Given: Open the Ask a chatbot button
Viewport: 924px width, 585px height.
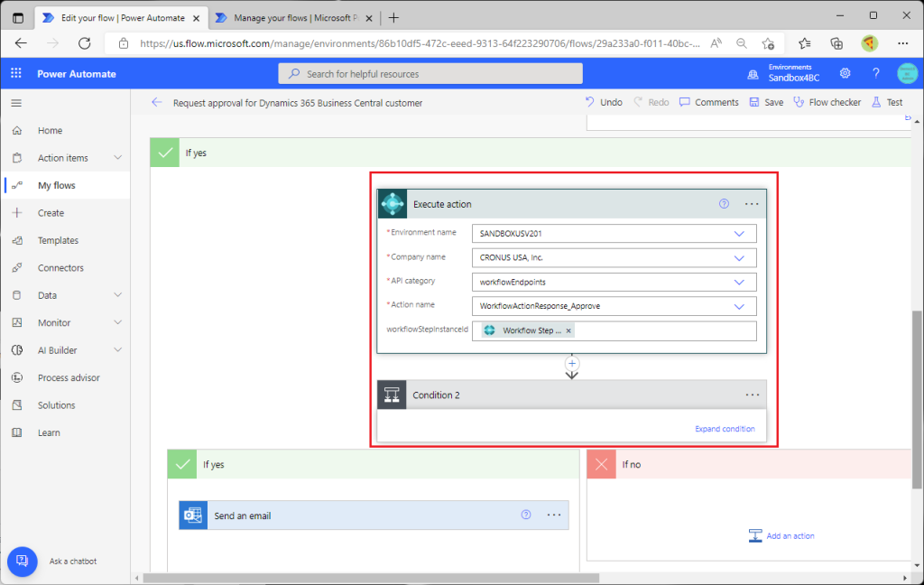Looking at the screenshot, I should pyautogui.click(x=23, y=561).
